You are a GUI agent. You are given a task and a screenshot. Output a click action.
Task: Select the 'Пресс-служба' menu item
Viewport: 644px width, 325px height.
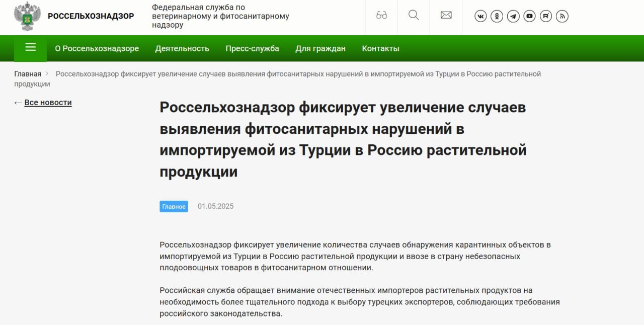click(252, 49)
